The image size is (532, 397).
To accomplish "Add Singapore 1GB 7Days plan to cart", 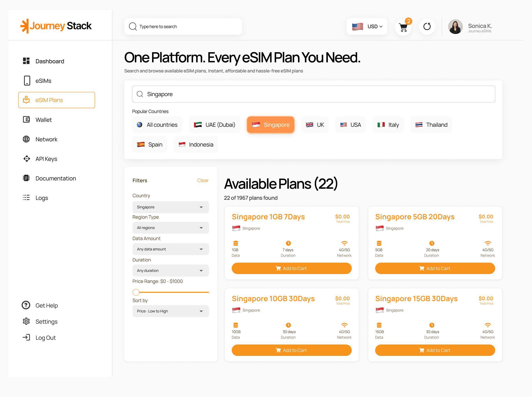I will pos(291,268).
